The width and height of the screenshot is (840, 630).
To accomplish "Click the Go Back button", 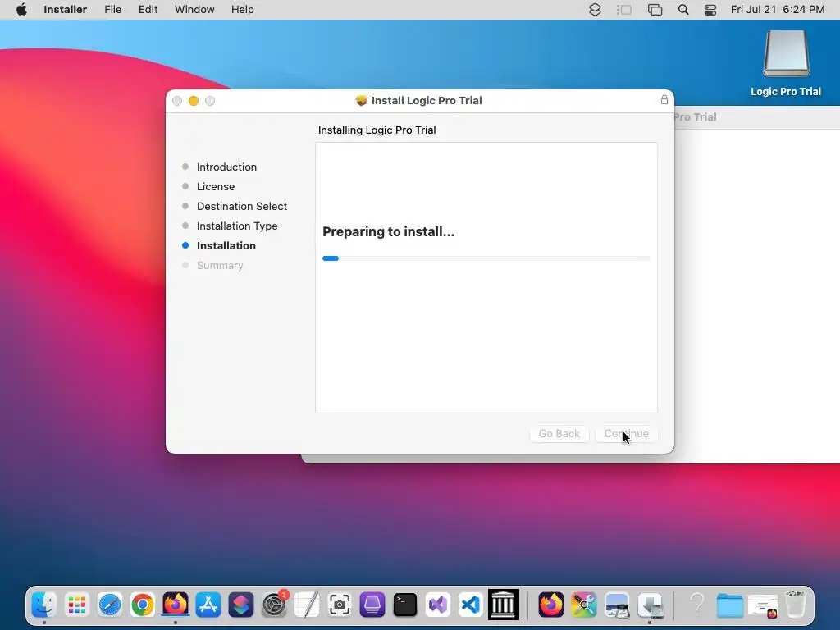I will tap(559, 433).
